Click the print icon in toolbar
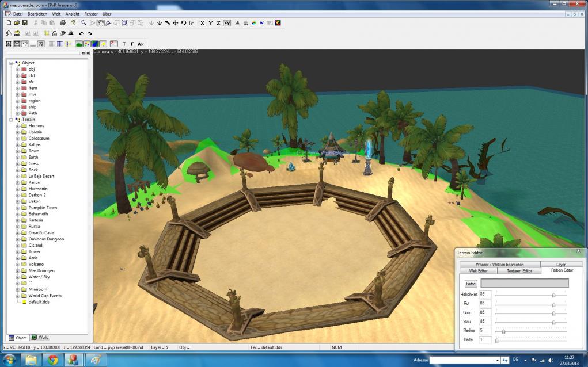Viewport: 588px width, 367px height. [x=62, y=23]
